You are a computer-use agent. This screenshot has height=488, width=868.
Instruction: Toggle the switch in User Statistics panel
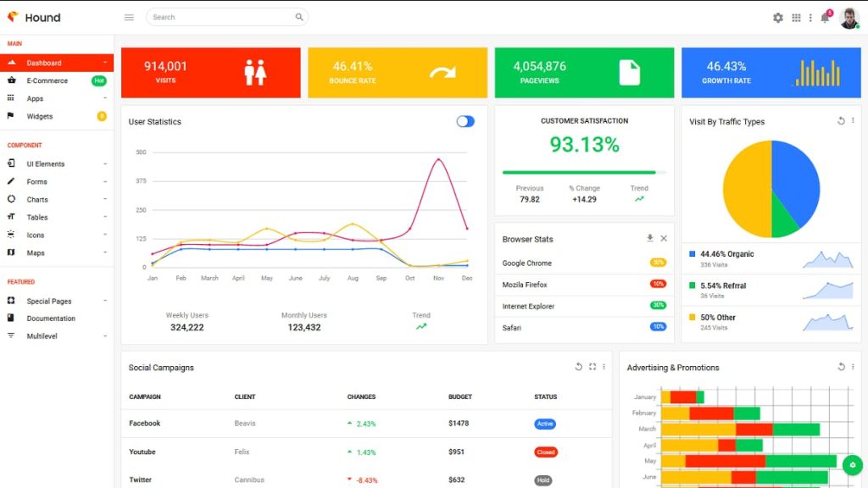[x=465, y=121]
